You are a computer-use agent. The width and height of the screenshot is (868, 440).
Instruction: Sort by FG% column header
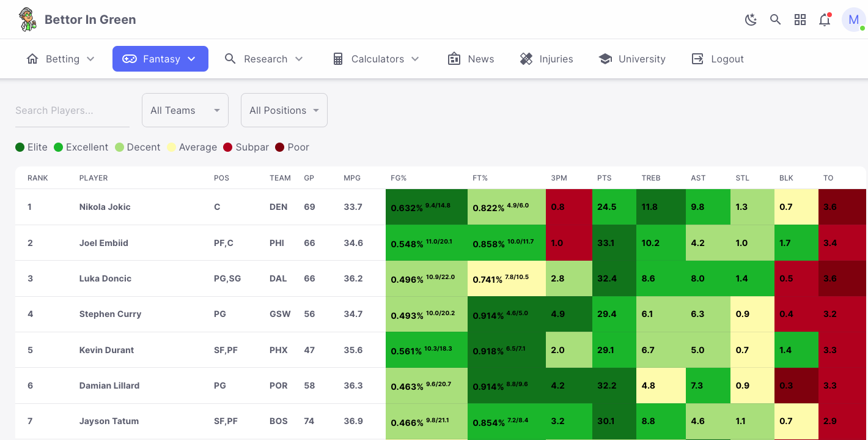[399, 178]
